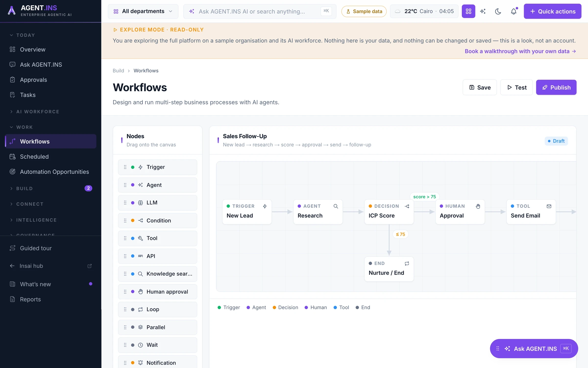Click the purple grid view icon in top bar
The width and height of the screenshot is (588, 368).
(468, 11)
